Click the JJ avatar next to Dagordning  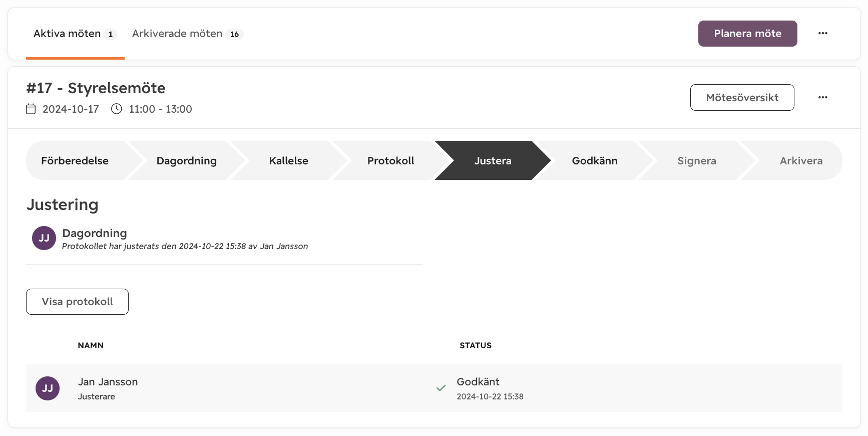44,238
